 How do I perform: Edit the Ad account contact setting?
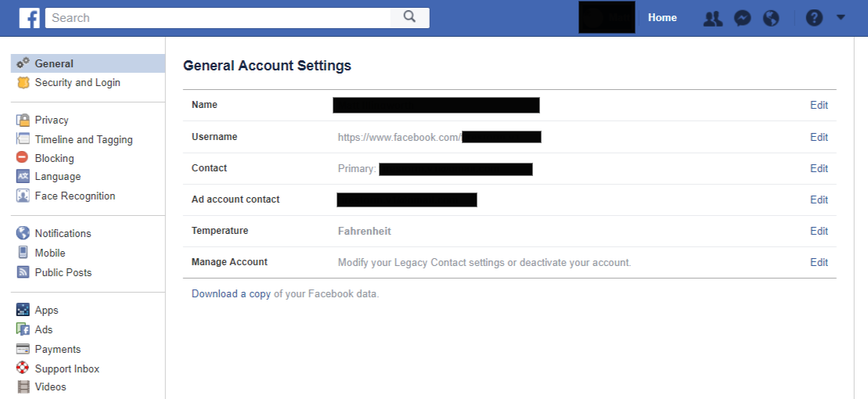click(819, 199)
